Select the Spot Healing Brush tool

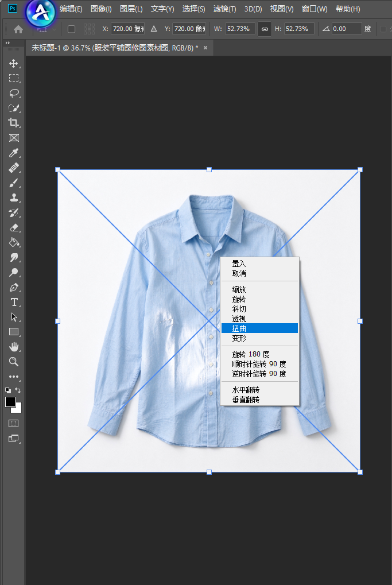coord(14,168)
